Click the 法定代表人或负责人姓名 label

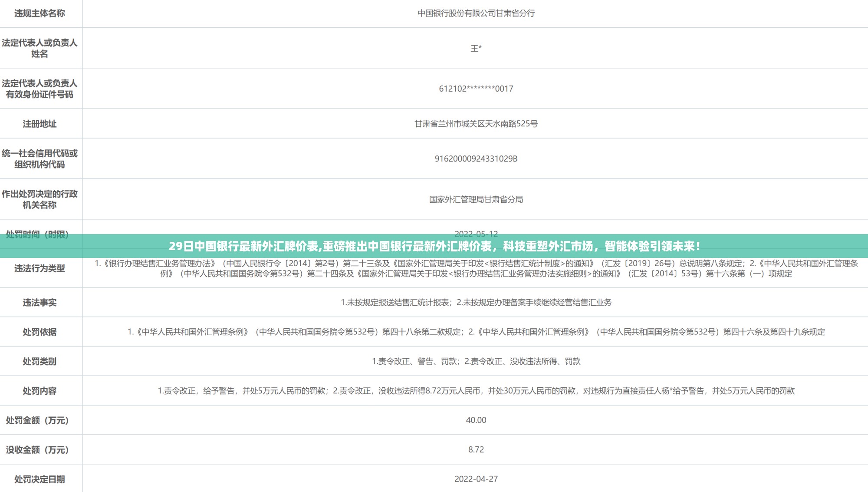39,48
